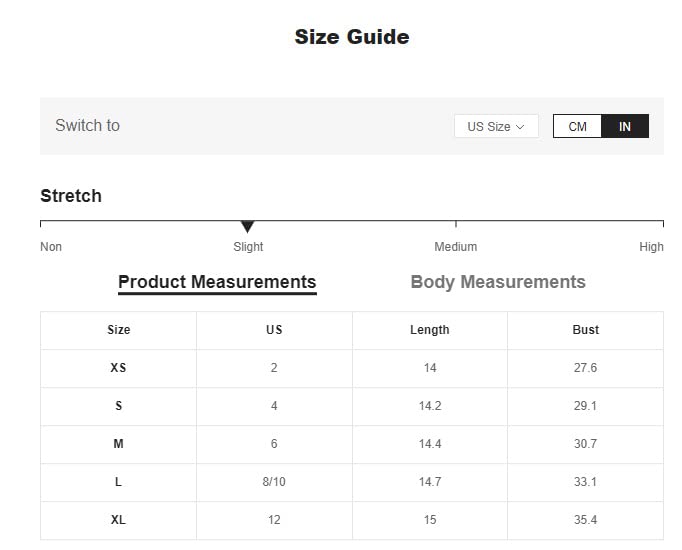Select the XS size row label
The width and height of the screenshot is (682, 550).
pos(118,368)
